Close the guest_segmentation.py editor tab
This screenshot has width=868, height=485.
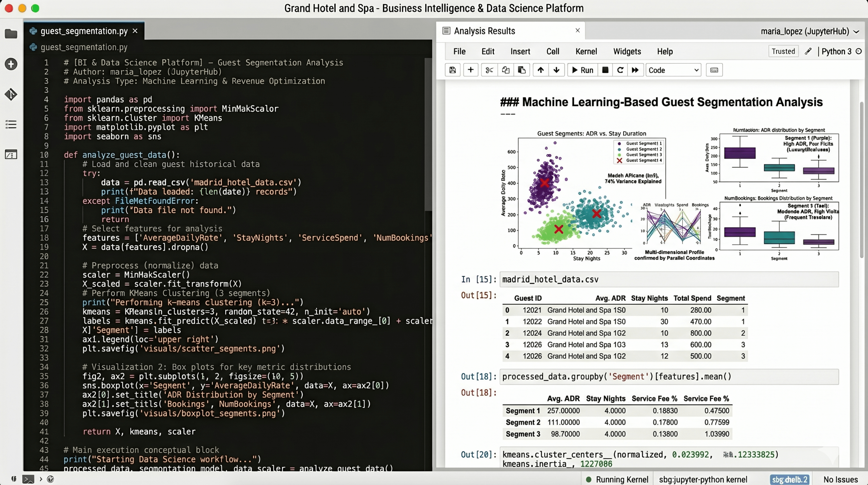pos(135,31)
